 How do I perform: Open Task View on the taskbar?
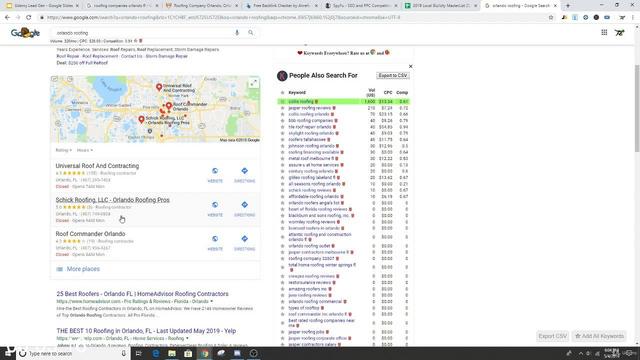[x=138, y=353]
